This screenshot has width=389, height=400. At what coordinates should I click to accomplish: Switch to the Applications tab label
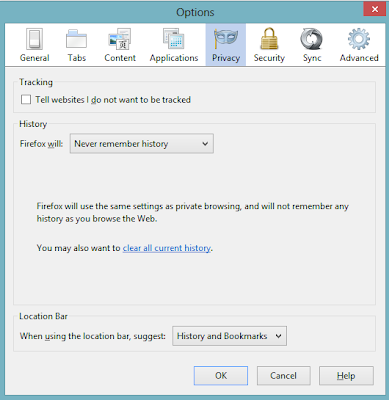click(x=174, y=58)
